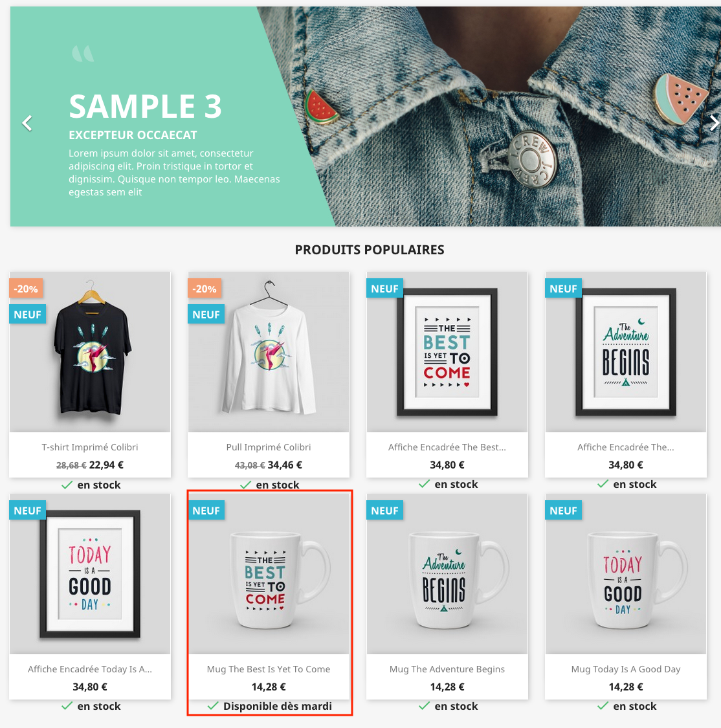Open Mug The Best Is Yet To Come link
This screenshot has width=721, height=728.
(x=269, y=669)
